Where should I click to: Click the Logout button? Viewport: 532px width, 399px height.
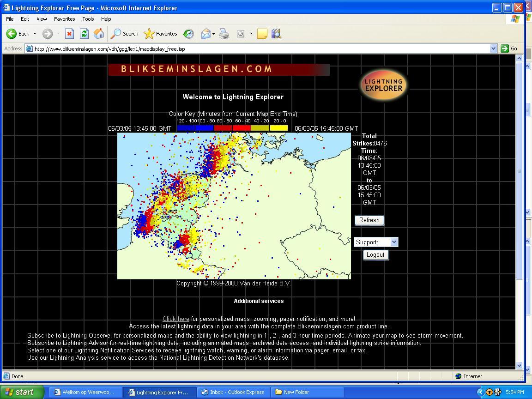click(375, 255)
